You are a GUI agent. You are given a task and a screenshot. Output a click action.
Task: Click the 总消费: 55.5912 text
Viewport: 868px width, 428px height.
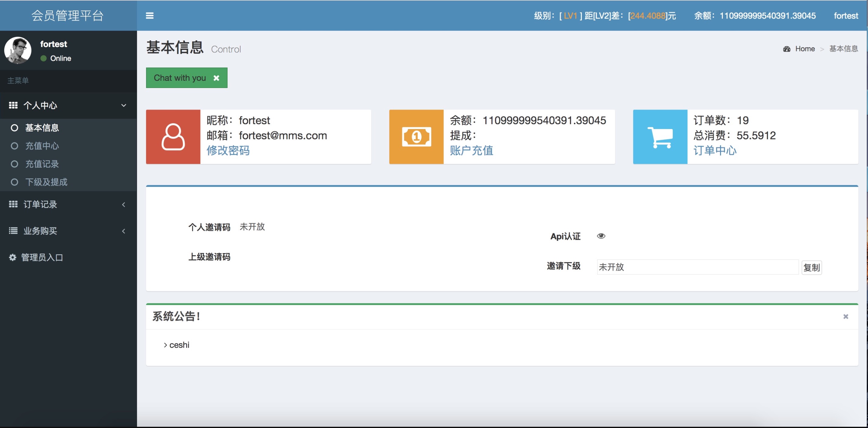click(735, 135)
